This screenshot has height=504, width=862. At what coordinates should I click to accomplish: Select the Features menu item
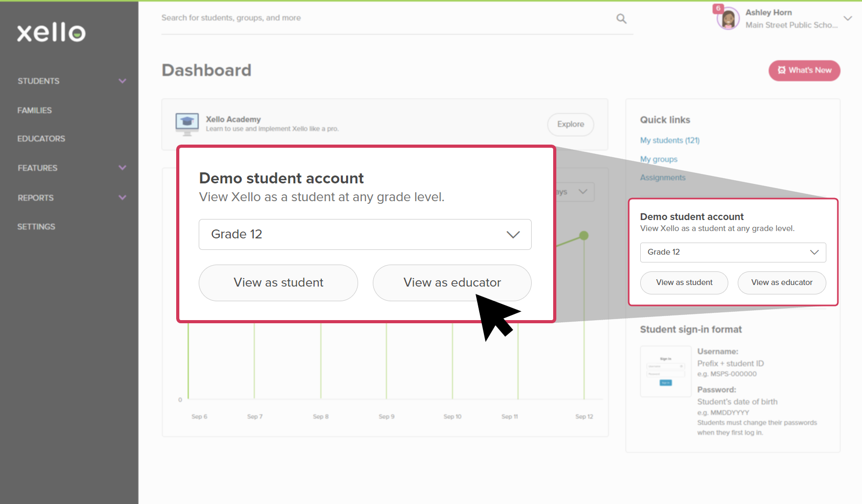pyautogui.click(x=38, y=168)
